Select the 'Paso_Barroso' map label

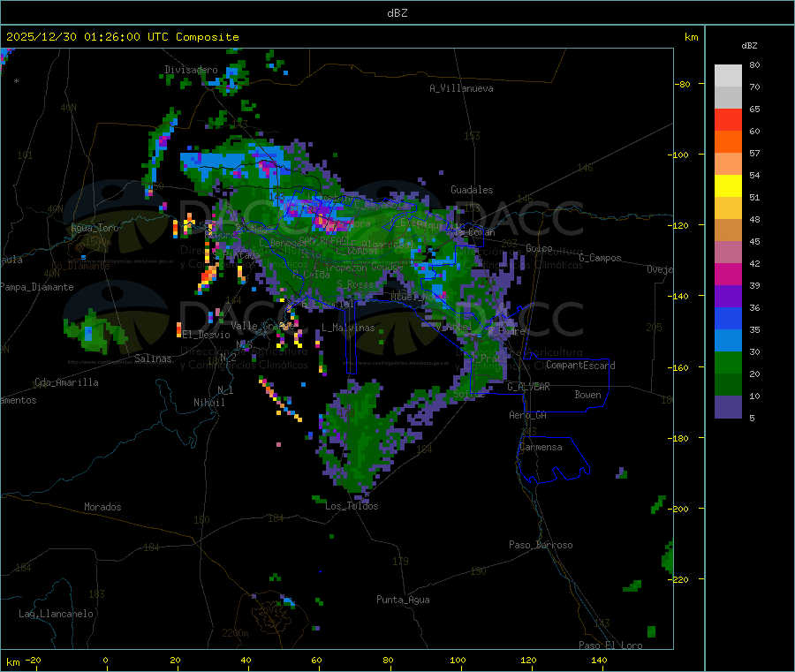point(541,545)
